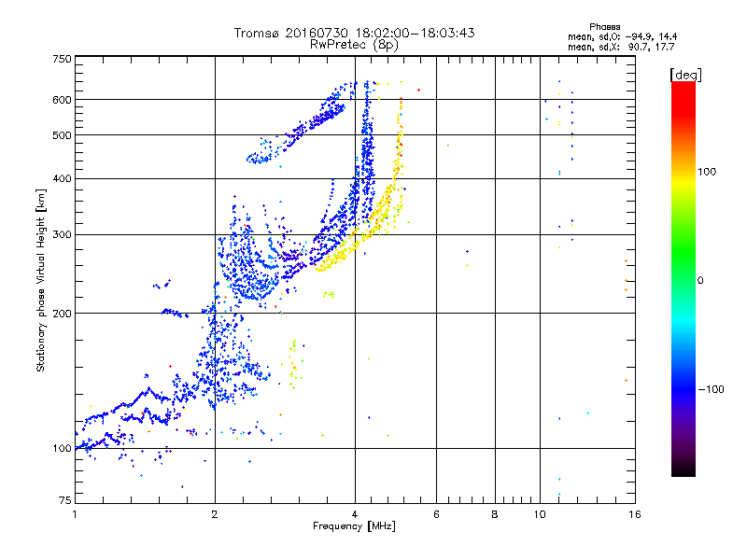
Task: Click the colorbar label 100
Action: 707,172
